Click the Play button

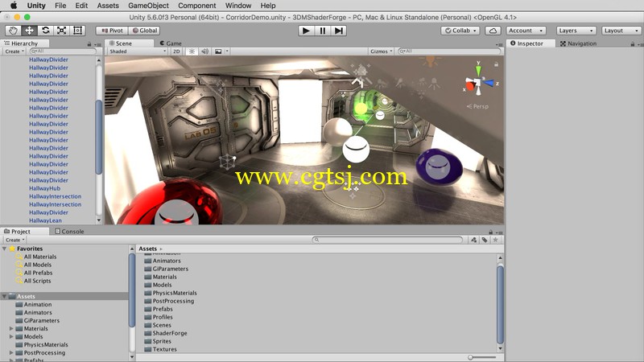pos(306,31)
